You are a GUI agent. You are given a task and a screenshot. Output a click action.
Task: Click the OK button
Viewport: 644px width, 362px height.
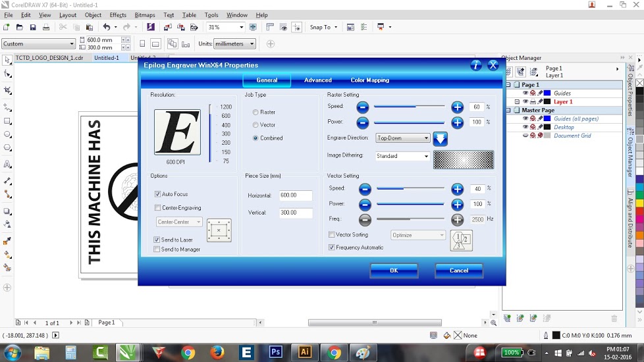(394, 271)
